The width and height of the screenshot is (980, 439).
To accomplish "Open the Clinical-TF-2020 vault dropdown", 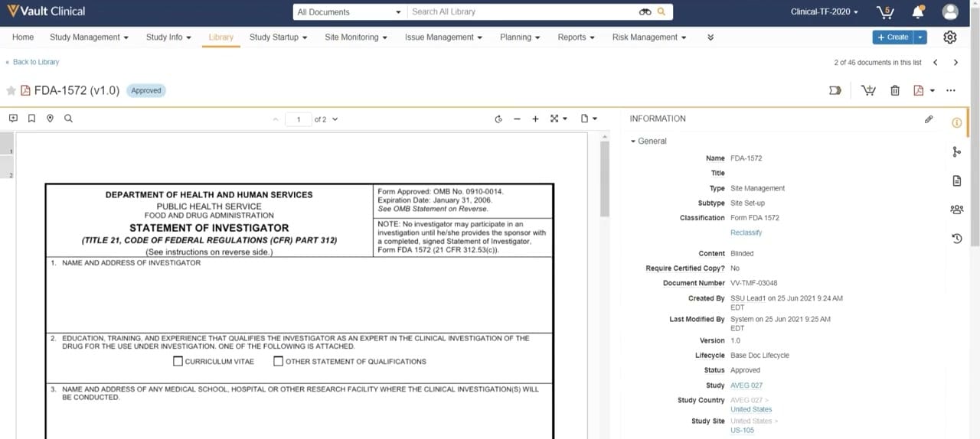I will (x=824, y=11).
